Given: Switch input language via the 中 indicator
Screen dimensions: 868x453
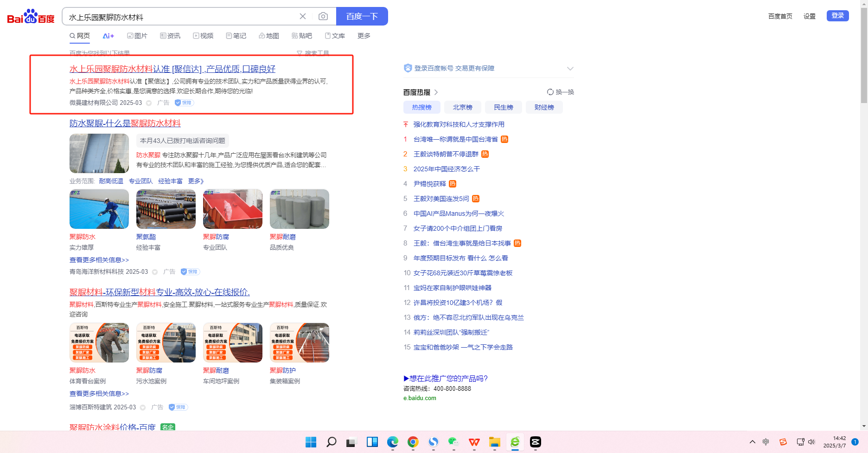Looking at the screenshot, I should tap(766, 442).
